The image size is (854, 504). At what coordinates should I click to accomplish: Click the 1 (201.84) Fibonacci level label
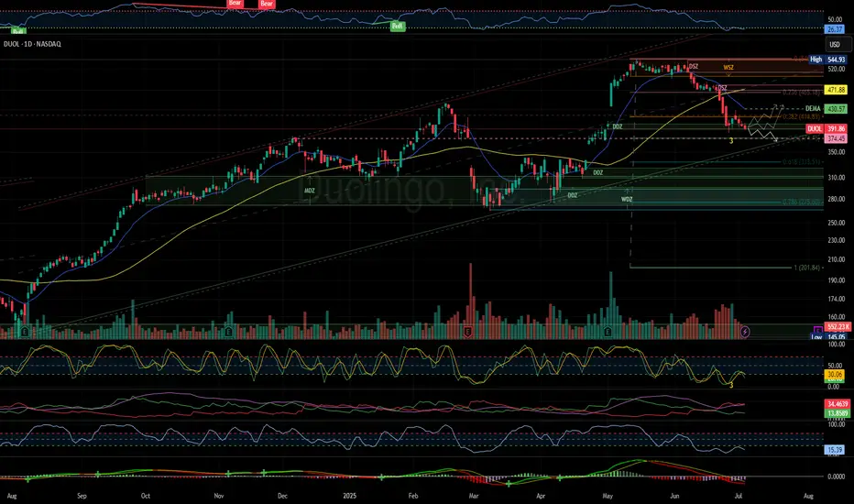coord(806,268)
